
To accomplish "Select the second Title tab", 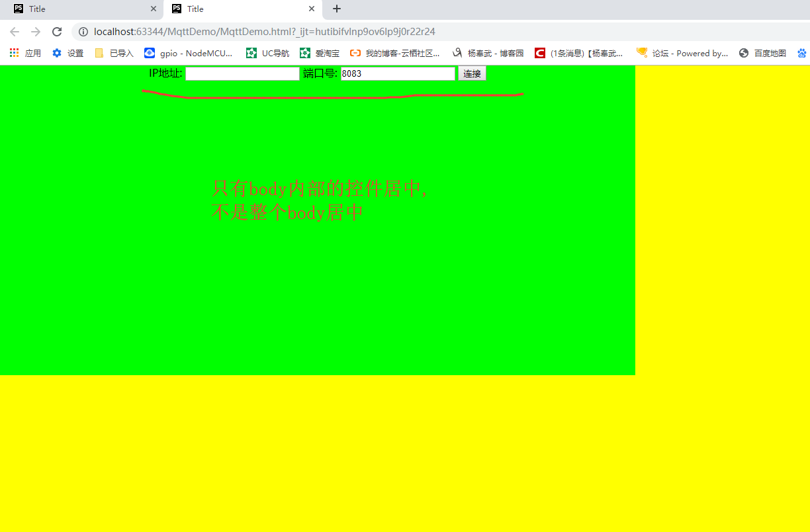I will pos(242,9).
